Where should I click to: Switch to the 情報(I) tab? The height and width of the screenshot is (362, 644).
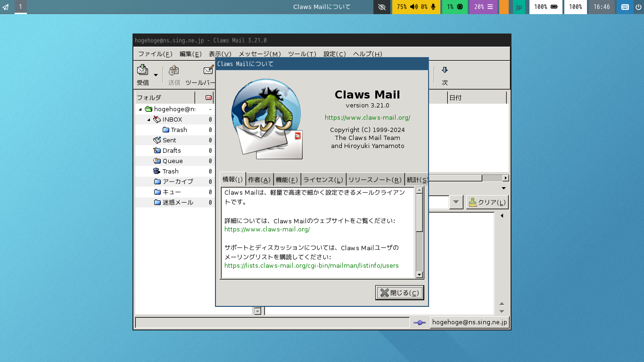tap(233, 180)
